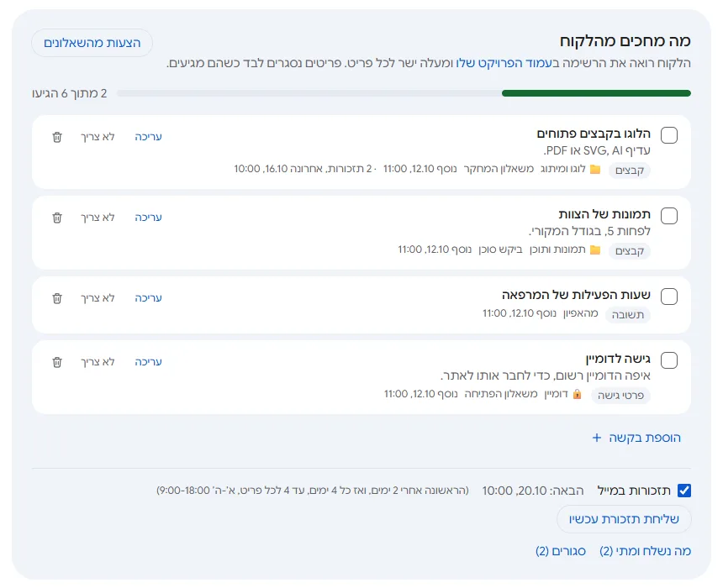Click the 'פרטי גישה' tag in the domain row
723x588 pixels.
point(620,396)
